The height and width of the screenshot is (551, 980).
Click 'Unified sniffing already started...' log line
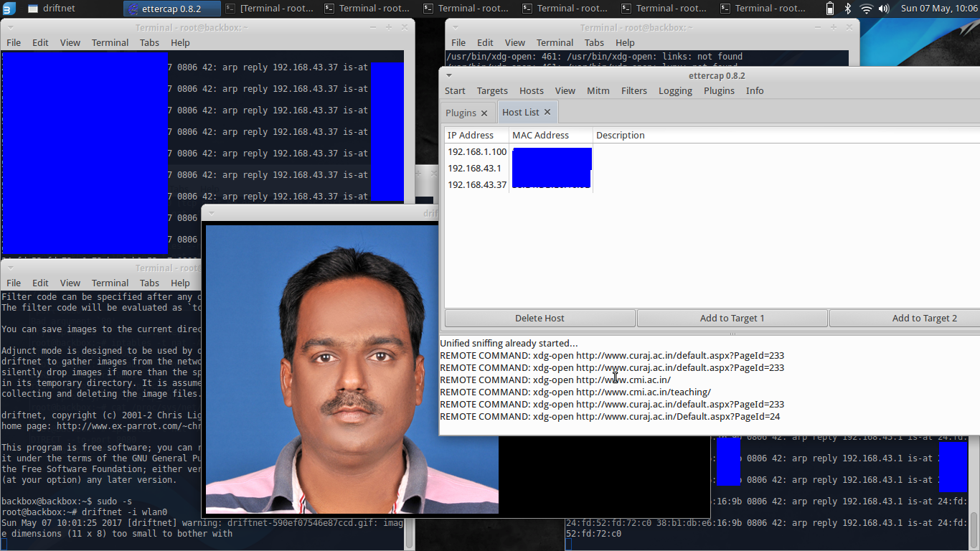(509, 344)
